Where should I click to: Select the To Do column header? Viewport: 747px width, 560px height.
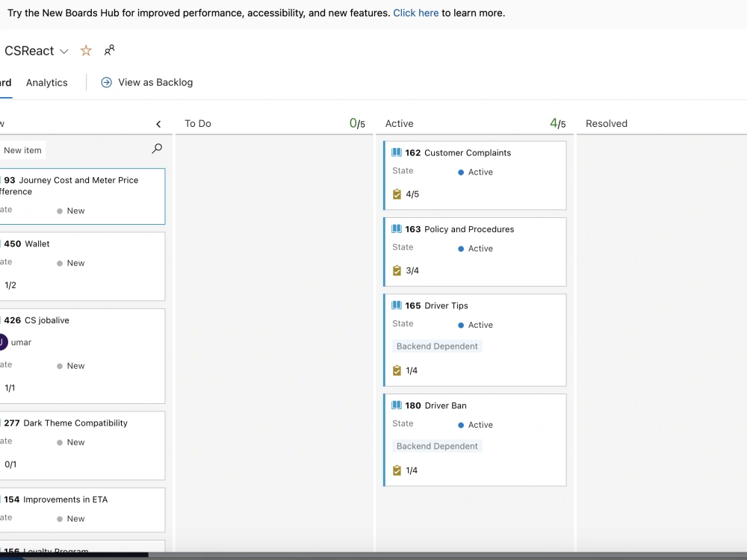pyautogui.click(x=198, y=123)
